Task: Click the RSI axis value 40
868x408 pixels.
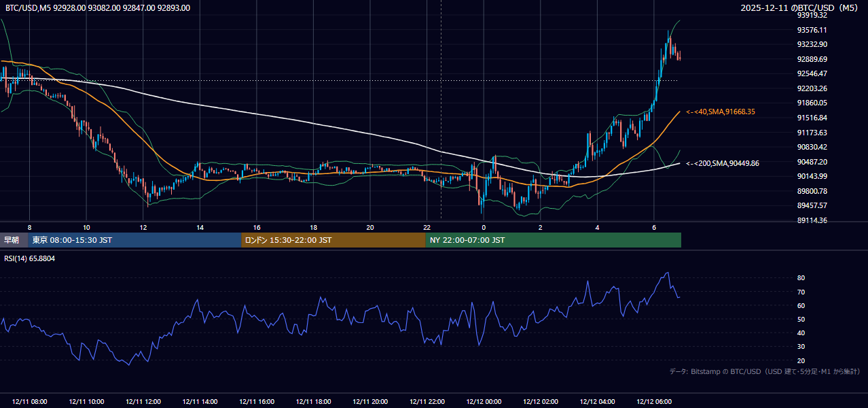Action: tap(801, 333)
